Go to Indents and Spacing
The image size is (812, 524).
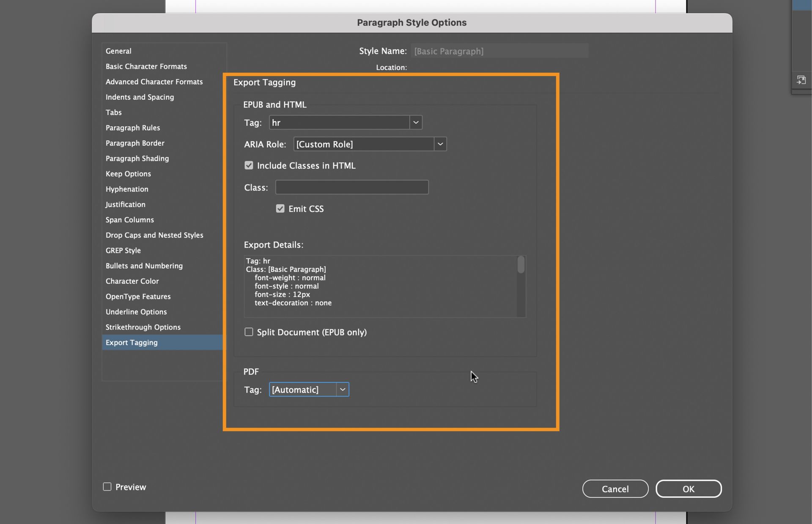coord(140,97)
